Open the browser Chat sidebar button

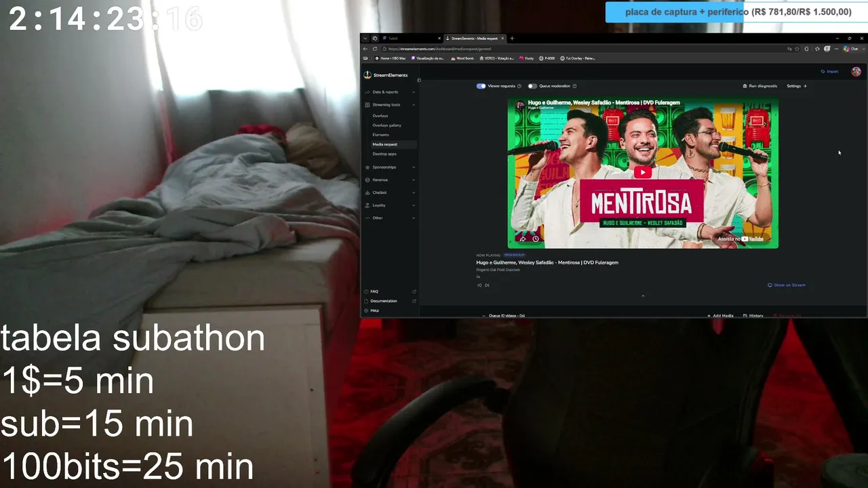click(851, 49)
